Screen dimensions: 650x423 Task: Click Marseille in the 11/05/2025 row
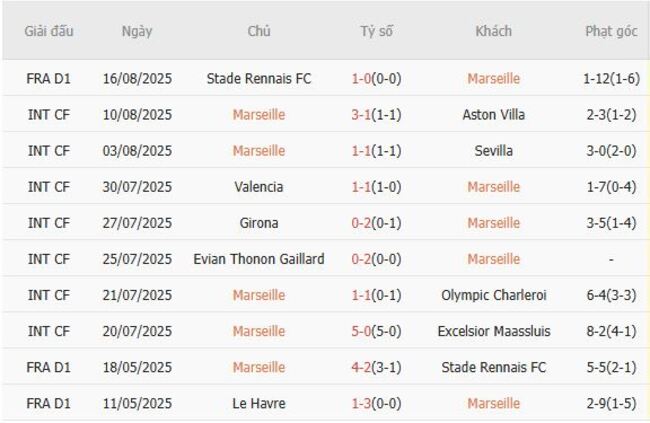click(493, 404)
